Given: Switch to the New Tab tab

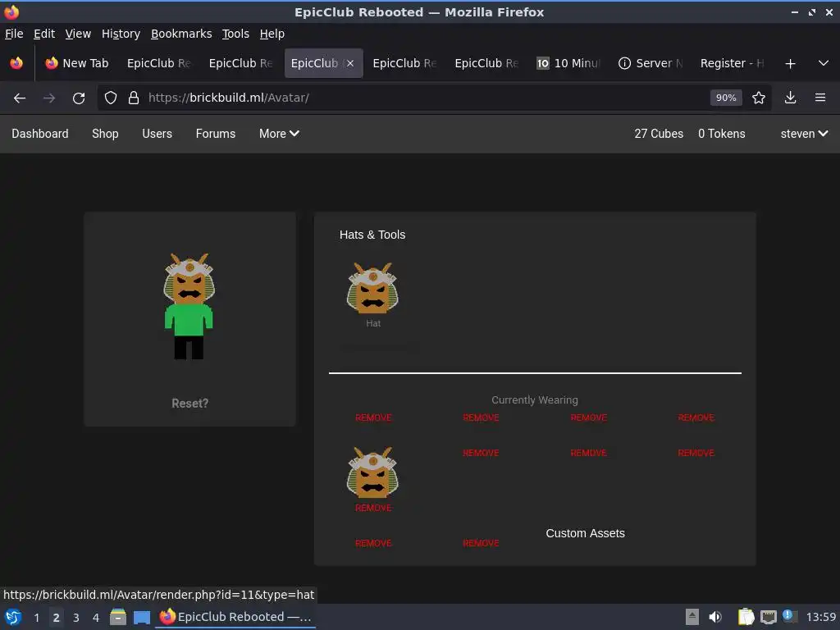Looking at the screenshot, I should tap(77, 63).
